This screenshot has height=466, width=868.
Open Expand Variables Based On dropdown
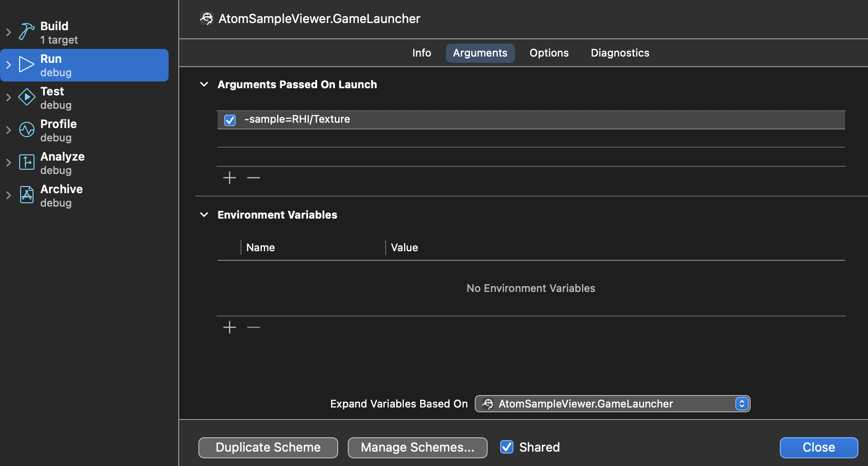612,404
